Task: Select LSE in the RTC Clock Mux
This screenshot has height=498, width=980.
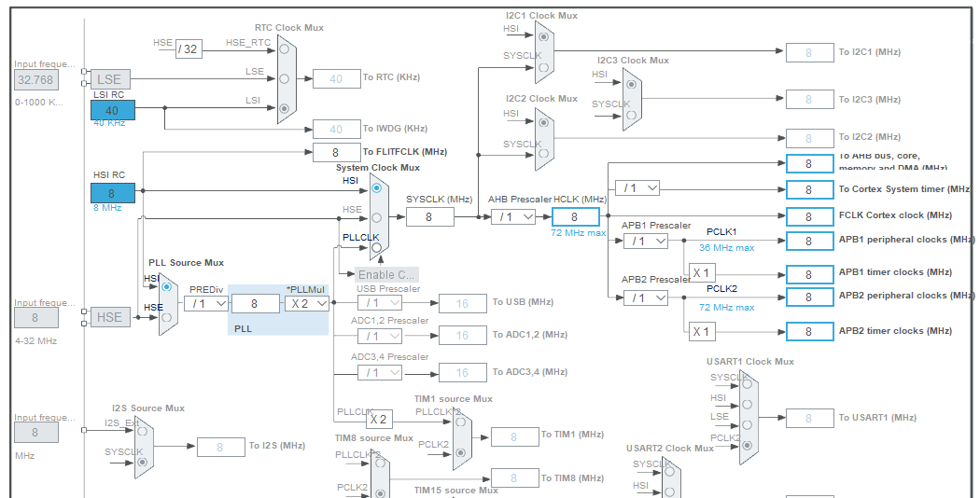Action: (285, 79)
